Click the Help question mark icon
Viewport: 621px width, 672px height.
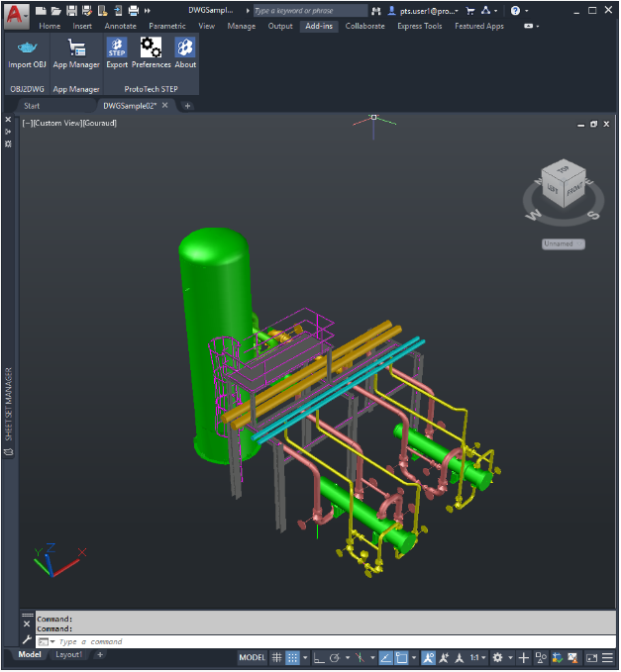coord(515,11)
